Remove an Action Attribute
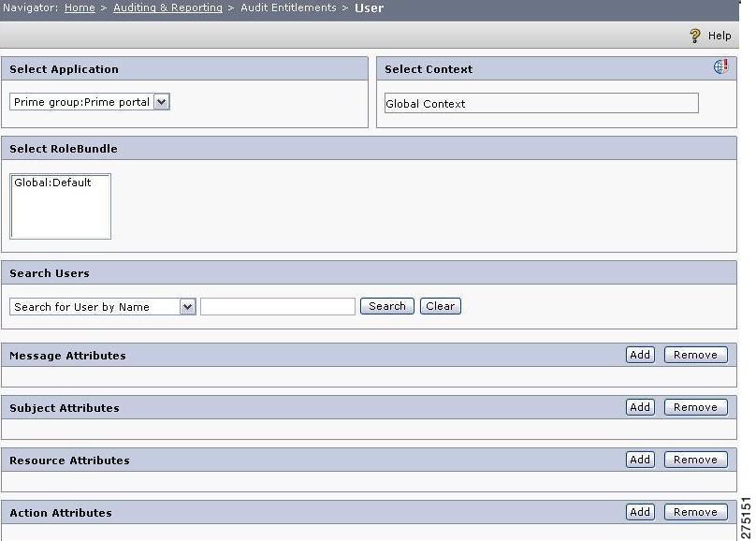This screenshot has height=541, width=756. [696, 512]
